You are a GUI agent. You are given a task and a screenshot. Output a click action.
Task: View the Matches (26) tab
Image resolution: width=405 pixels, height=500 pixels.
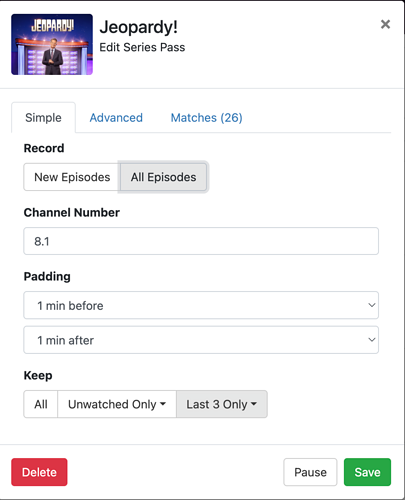coord(206,118)
